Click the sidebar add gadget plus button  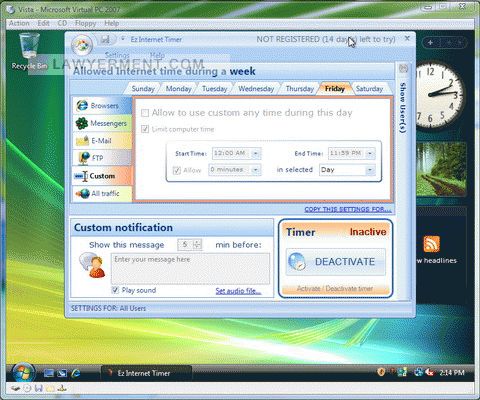click(x=430, y=43)
